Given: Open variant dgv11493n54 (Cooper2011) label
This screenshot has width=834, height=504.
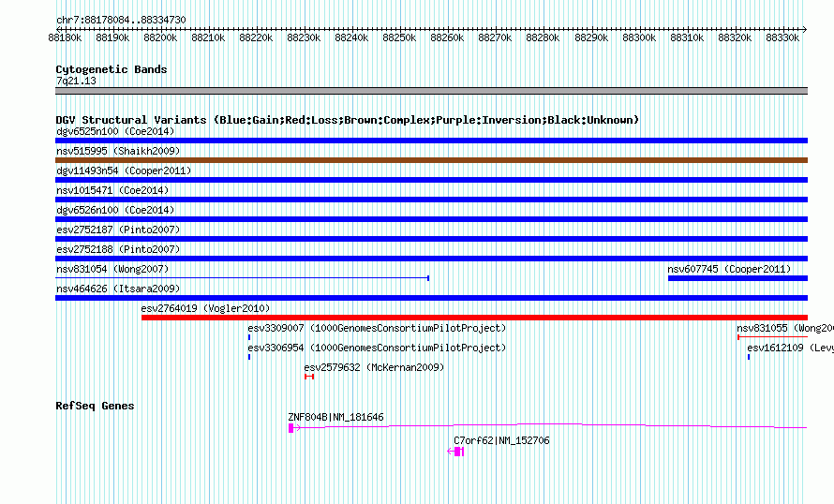Looking at the screenshot, I should click(124, 170).
